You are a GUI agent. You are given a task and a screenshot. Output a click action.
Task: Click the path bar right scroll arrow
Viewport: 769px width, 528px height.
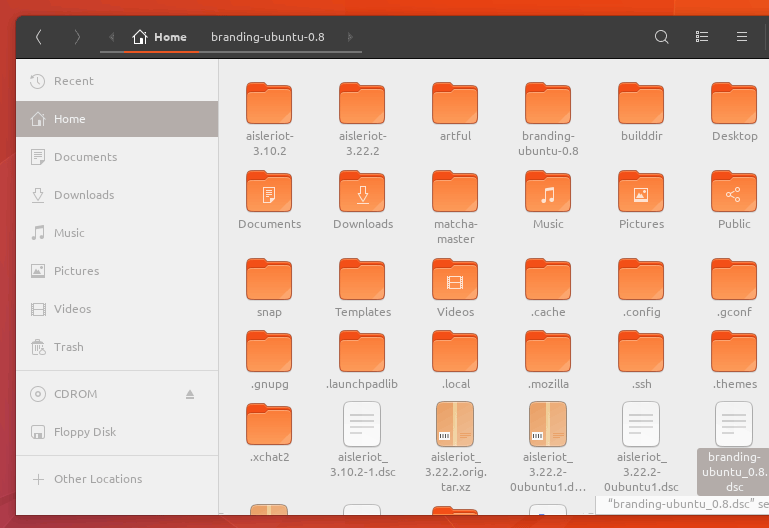point(350,37)
